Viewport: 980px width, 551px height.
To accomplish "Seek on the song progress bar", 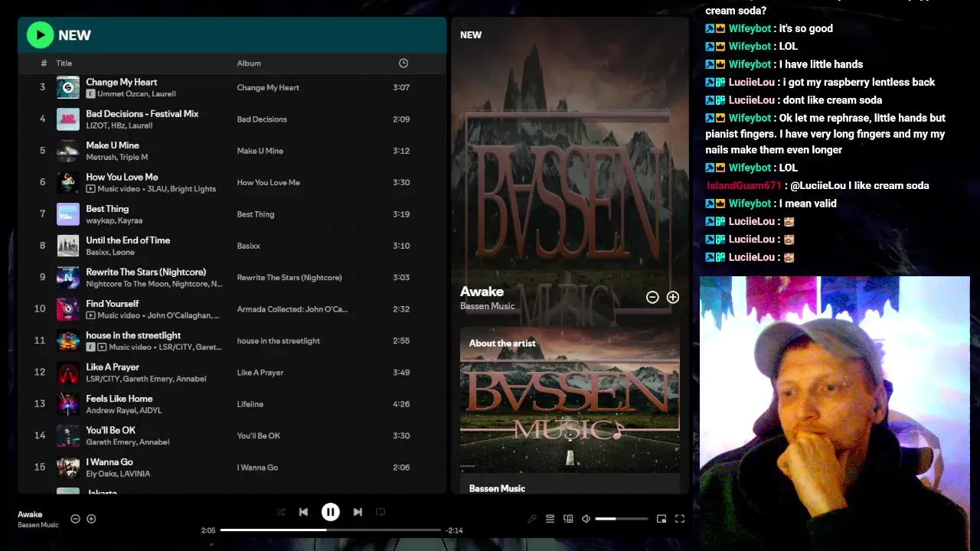I will tap(331, 530).
